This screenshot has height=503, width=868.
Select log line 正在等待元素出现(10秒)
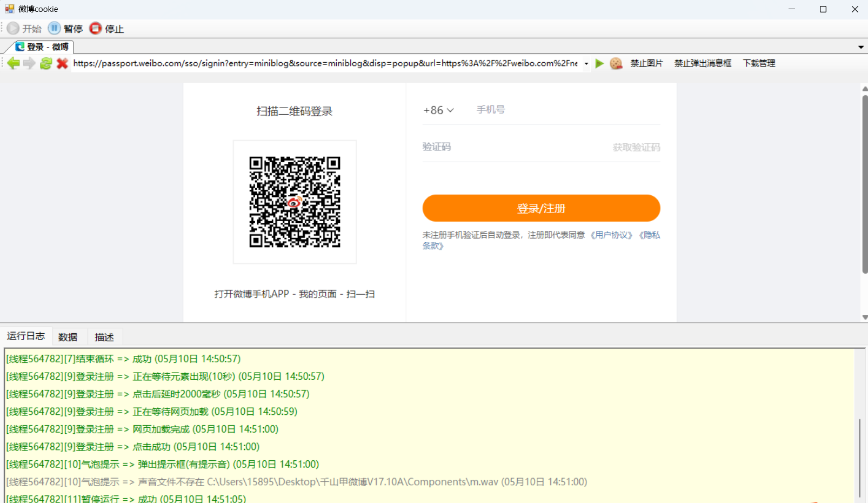[x=165, y=376]
